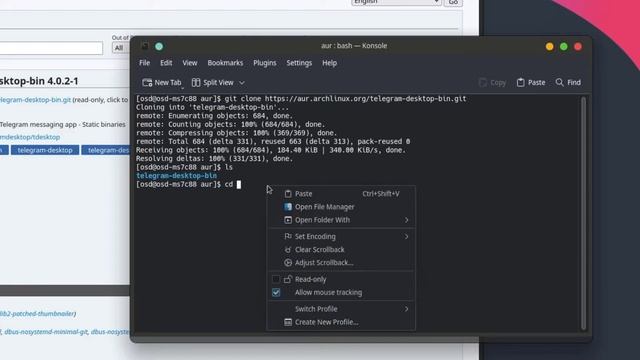Click the green pin button in Konsole title bar
The width and height of the screenshot is (640, 360).
pyautogui.click(x=159, y=46)
